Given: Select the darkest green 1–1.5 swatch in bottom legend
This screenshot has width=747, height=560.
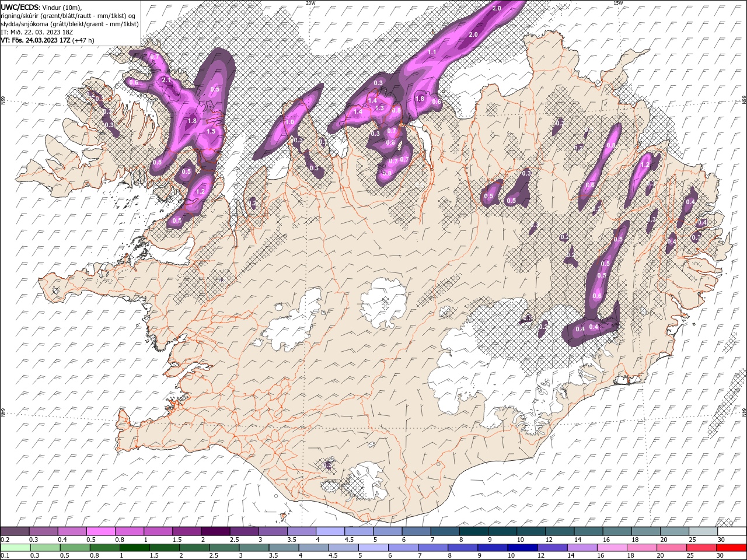Looking at the screenshot, I should point(134,548).
